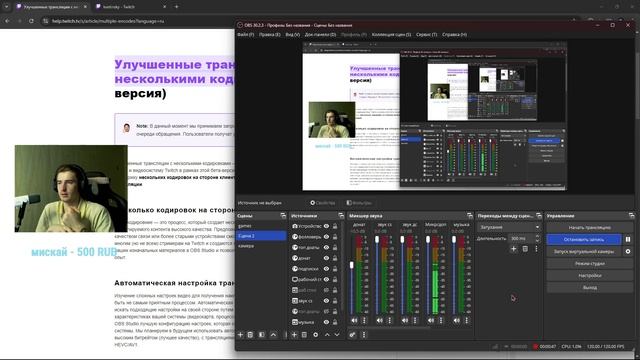
Task: Mute the звук cs channel speaker icon
Action: click(380, 321)
